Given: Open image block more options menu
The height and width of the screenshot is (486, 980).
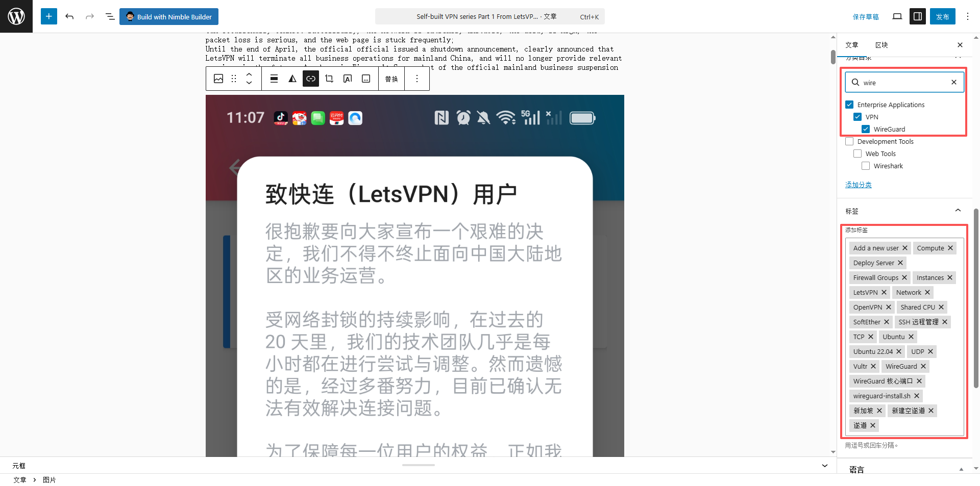Looking at the screenshot, I should 417,79.
